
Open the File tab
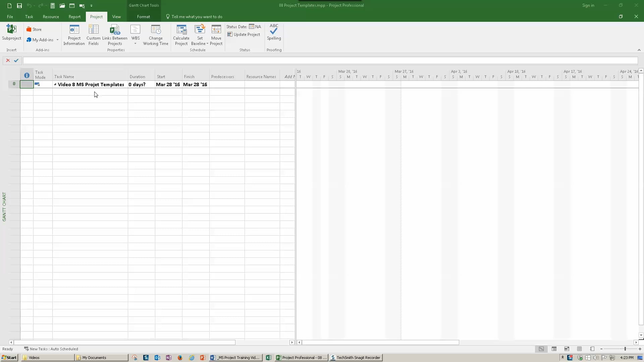pos(10,17)
